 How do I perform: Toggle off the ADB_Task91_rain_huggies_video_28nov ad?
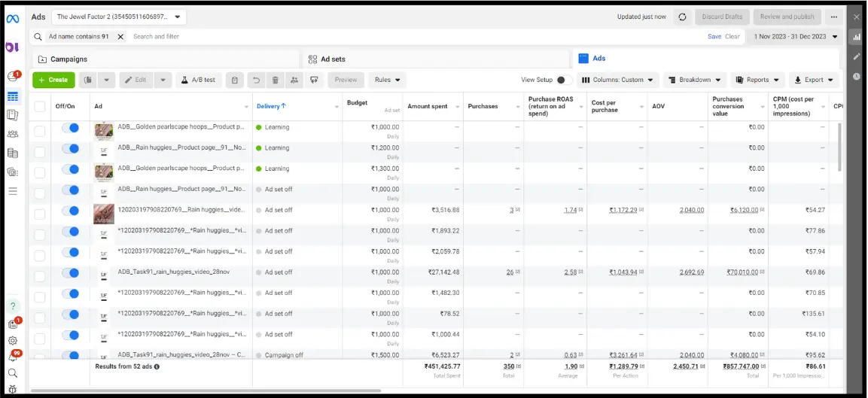(x=70, y=272)
